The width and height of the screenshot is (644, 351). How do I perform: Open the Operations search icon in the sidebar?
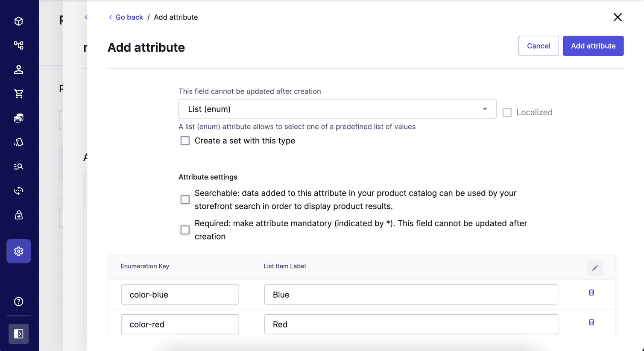click(18, 166)
